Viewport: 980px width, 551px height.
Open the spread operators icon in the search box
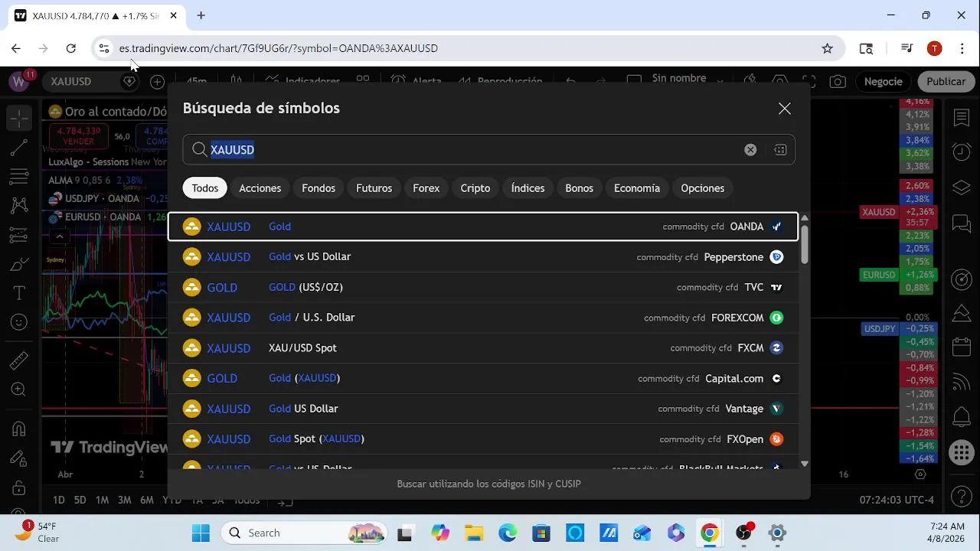click(780, 150)
